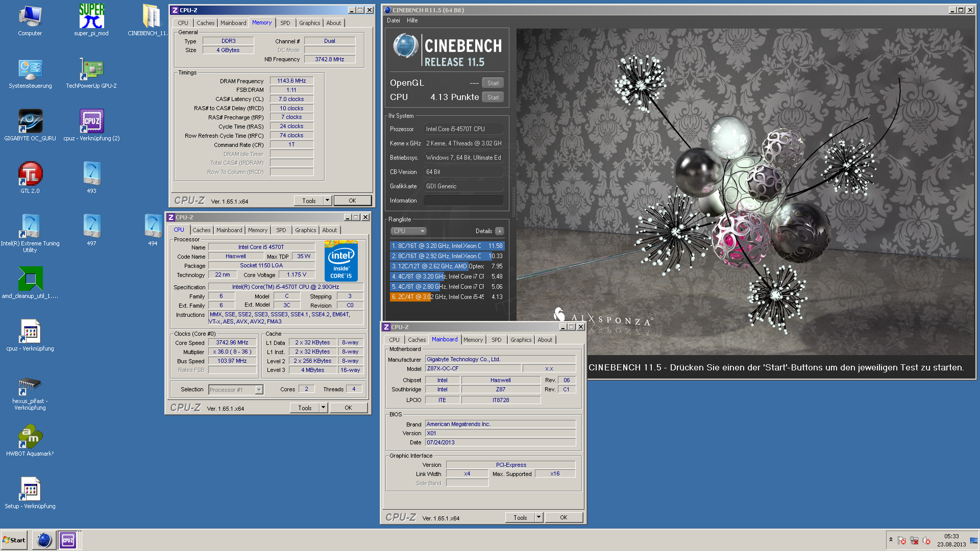980x551 pixels.
Task: Launch HWBOT Aquamark3 desktop icon
Action: pyautogui.click(x=30, y=441)
